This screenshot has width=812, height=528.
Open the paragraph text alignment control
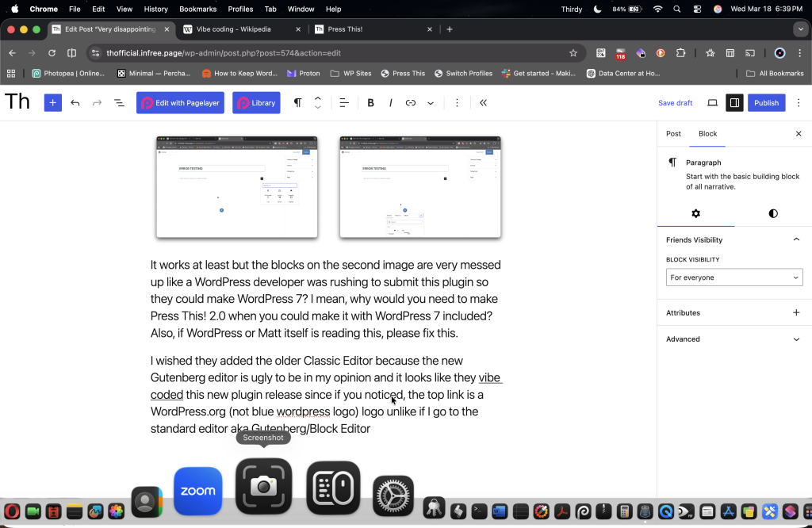(344, 103)
